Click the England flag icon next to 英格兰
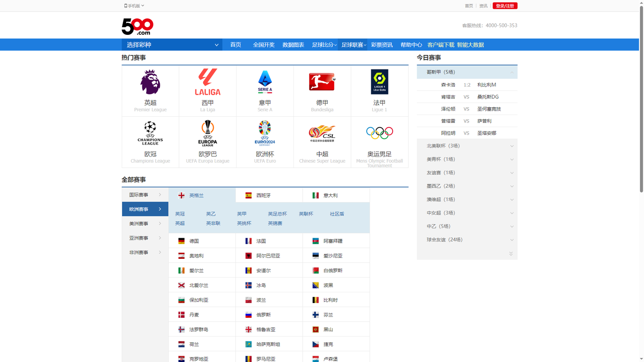 click(x=181, y=195)
